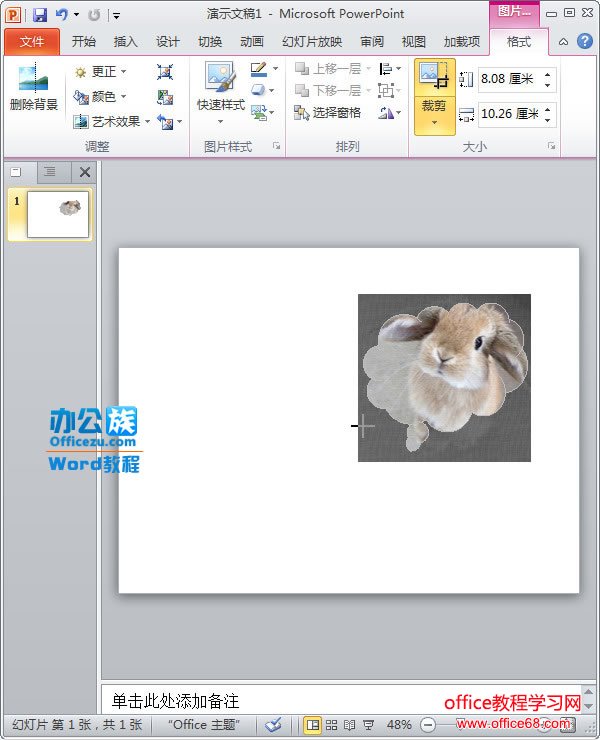Open the Selection Pane (选择窗格)
Image resolution: width=600 pixels, height=740 pixels.
pos(328,113)
